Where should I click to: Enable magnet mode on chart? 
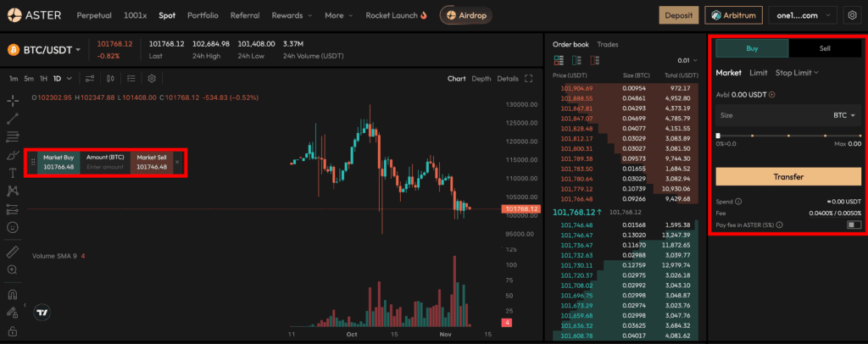(x=13, y=295)
